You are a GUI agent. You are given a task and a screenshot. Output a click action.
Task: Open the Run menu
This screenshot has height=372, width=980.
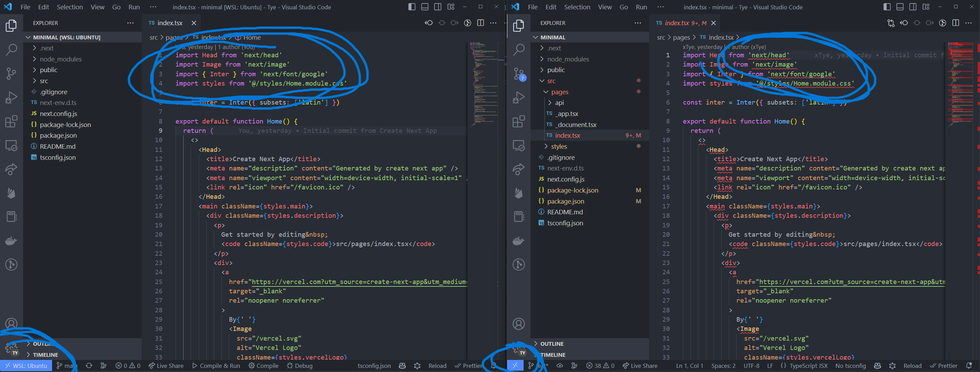tap(134, 7)
